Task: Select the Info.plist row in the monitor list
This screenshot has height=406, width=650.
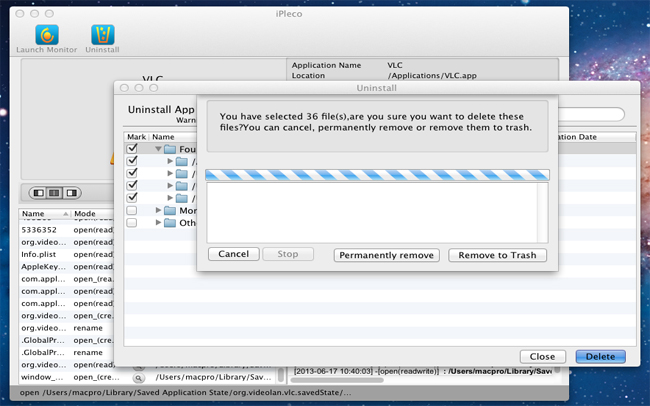Action: [x=40, y=255]
